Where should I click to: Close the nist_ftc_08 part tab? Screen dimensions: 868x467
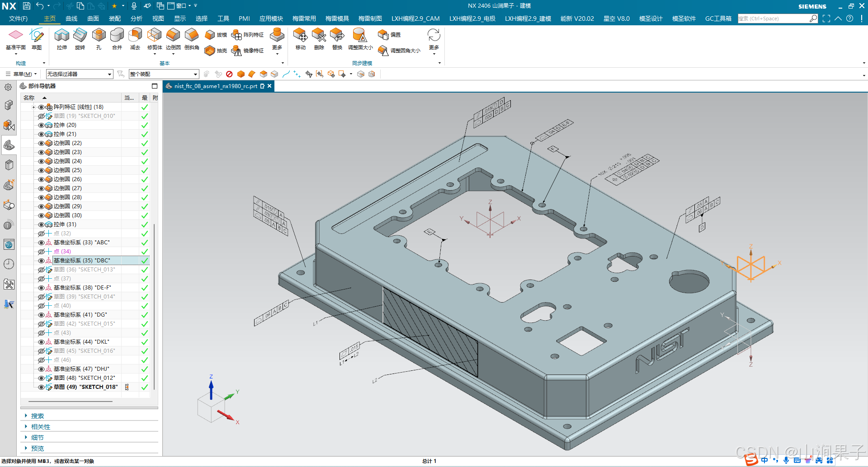point(269,86)
